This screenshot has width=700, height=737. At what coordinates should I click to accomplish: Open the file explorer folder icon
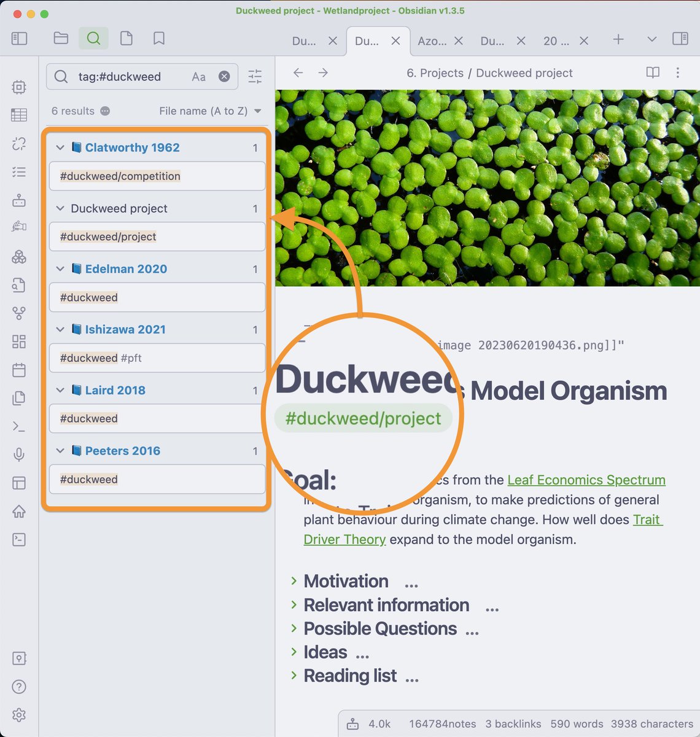[60, 38]
